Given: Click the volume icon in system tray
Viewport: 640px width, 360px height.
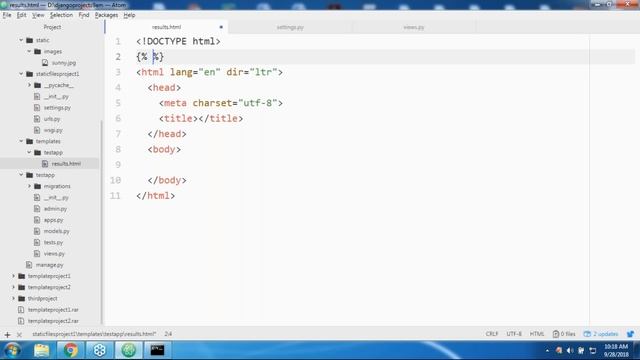Looking at the screenshot, I should [x=570, y=351].
